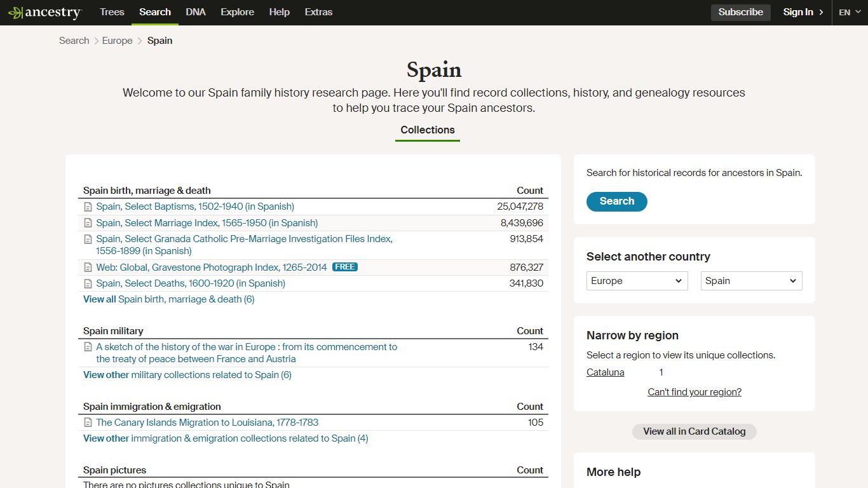Open Canary Islands Migration to Louisiana

coord(207,423)
